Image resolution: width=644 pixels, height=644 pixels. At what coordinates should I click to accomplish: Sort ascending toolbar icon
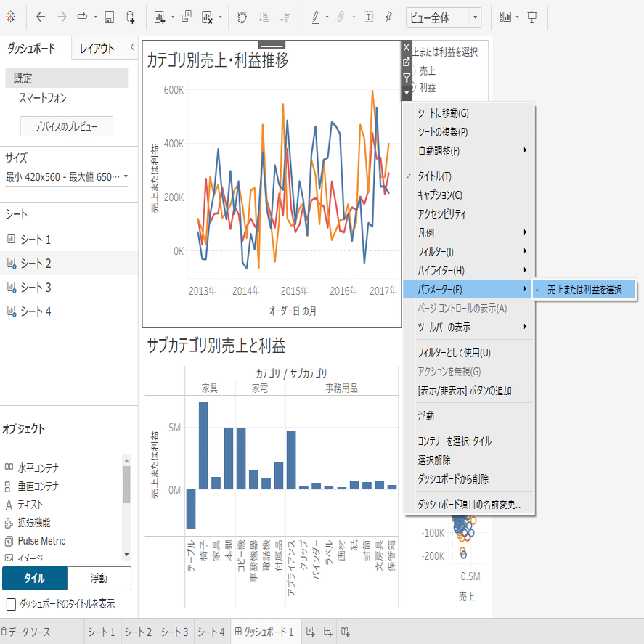(264, 17)
